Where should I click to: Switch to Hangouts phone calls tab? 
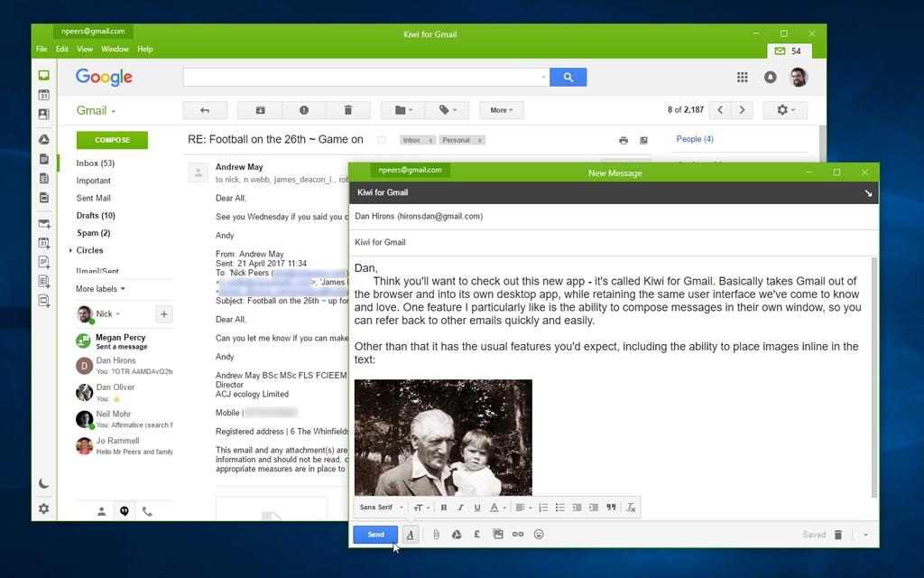pyautogui.click(x=147, y=511)
